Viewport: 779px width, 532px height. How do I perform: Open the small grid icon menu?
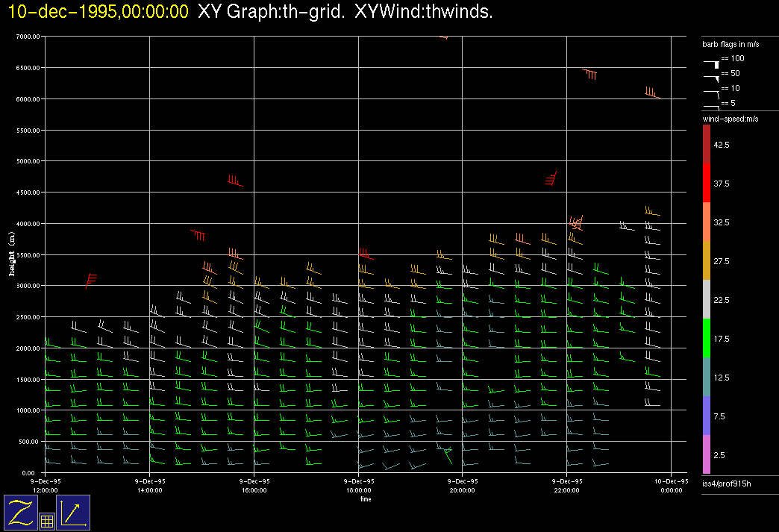click(46, 522)
